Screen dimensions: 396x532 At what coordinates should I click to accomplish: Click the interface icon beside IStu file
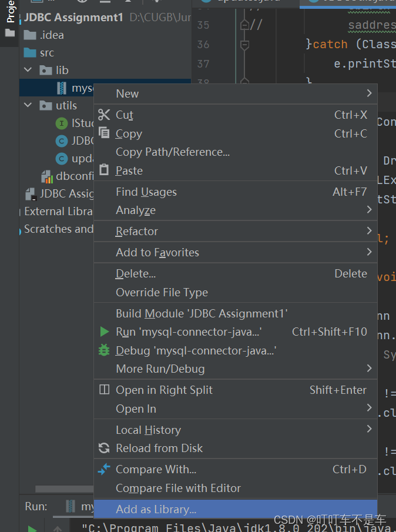pyautogui.click(x=61, y=123)
